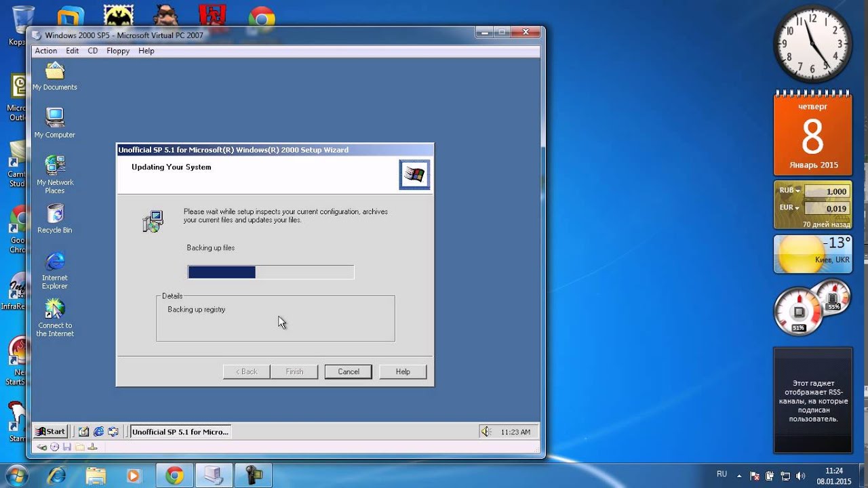Screen dimensions: 868x488
Task: Click the calendar gadget showing 8
Action: (812, 133)
